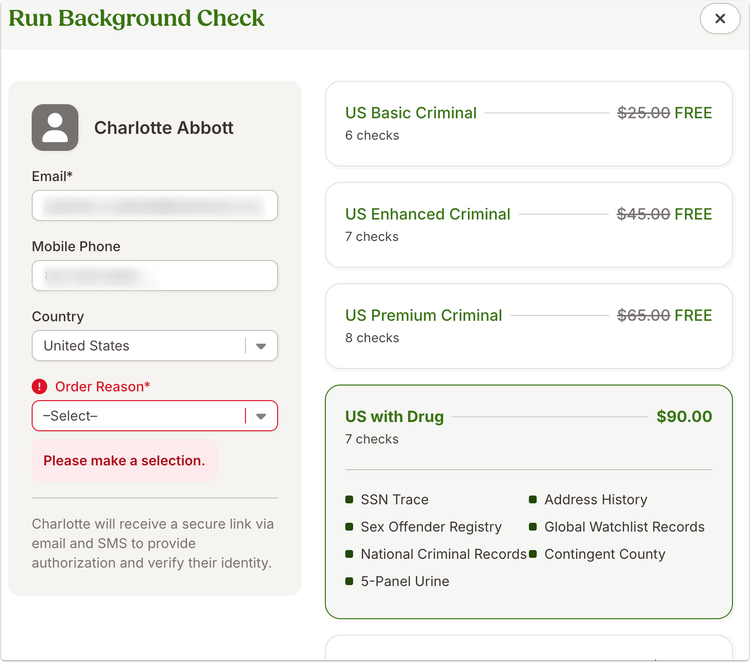The image size is (750, 662).
Task: Click the Address History bullet item
Action: pyautogui.click(x=588, y=499)
